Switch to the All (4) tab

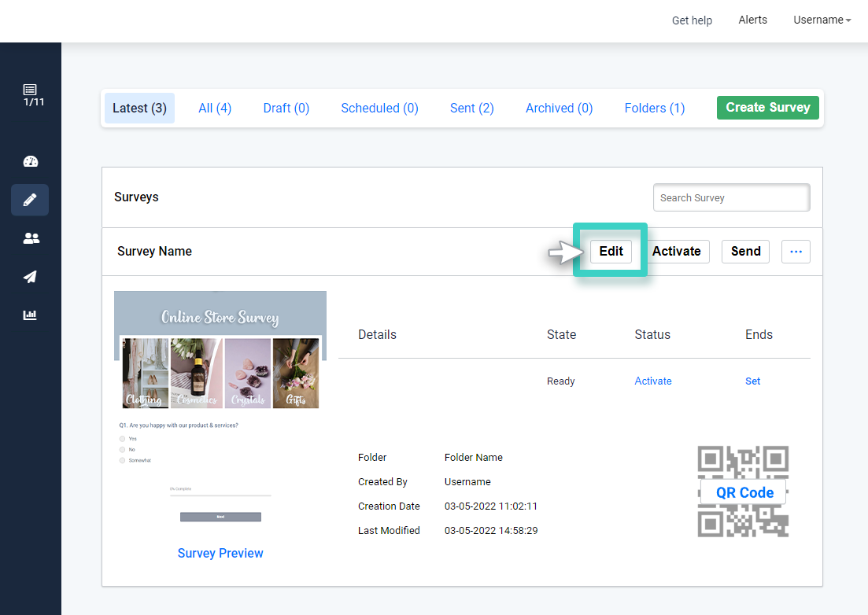(215, 108)
